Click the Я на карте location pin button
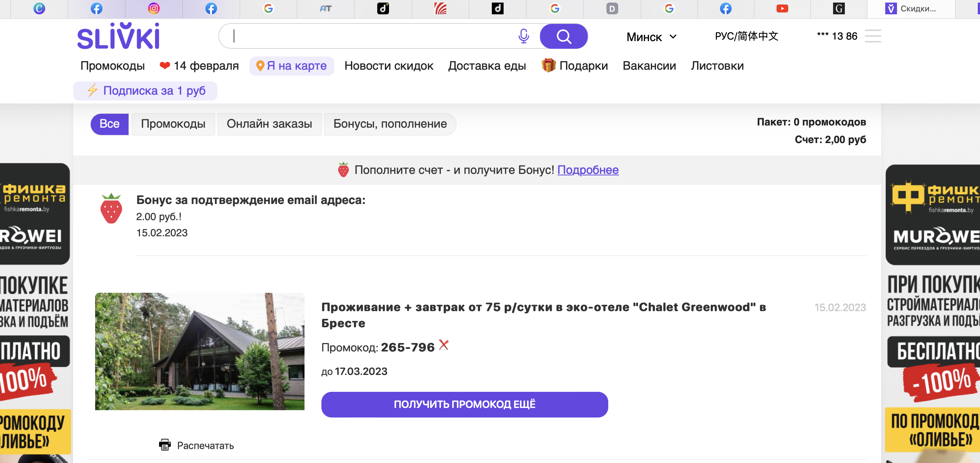 pos(291,66)
